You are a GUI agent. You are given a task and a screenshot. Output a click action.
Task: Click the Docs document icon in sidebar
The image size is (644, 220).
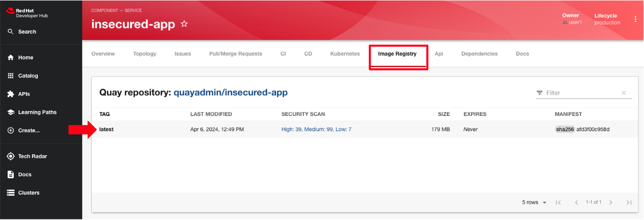[11, 174]
